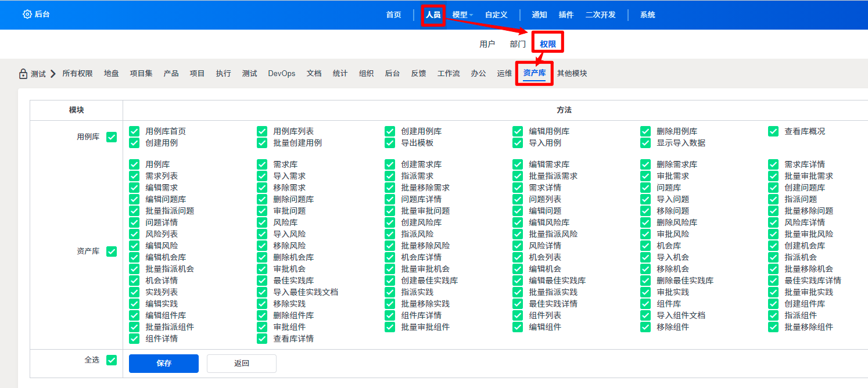
Task: Uncheck the 机会库详情 permission
Action: pos(390,257)
